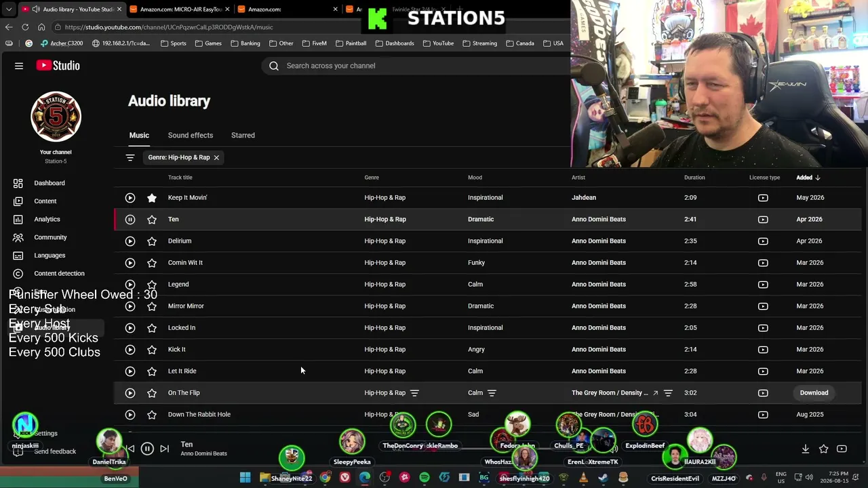Reload the page with browser refresh button
Viewport: 868px width, 488px height.
[25, 27]
